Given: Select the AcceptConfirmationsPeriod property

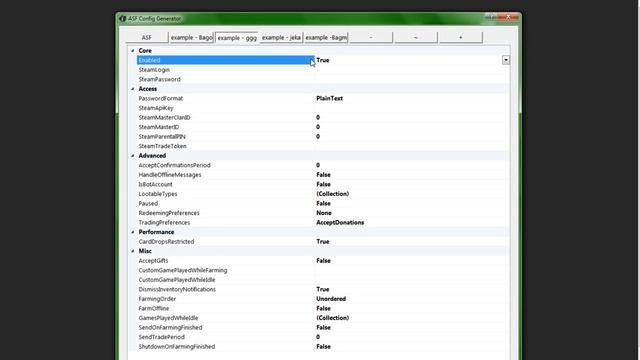Looking at the screenshot, I should (174, 165).
